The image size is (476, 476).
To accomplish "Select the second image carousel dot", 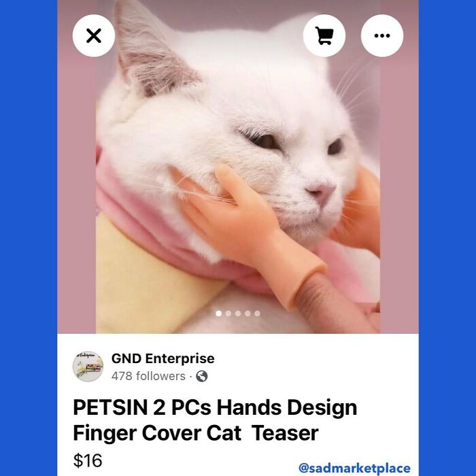I will click(228, 313).
